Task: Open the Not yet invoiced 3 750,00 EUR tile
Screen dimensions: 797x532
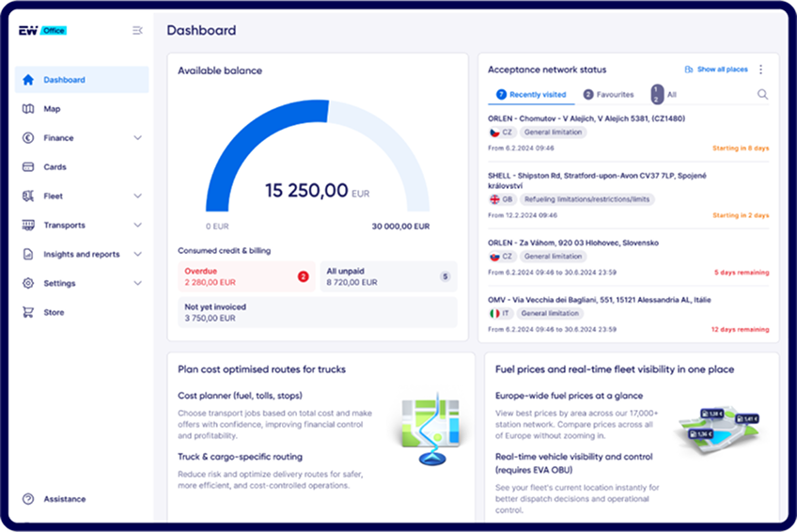Action: 318,312
